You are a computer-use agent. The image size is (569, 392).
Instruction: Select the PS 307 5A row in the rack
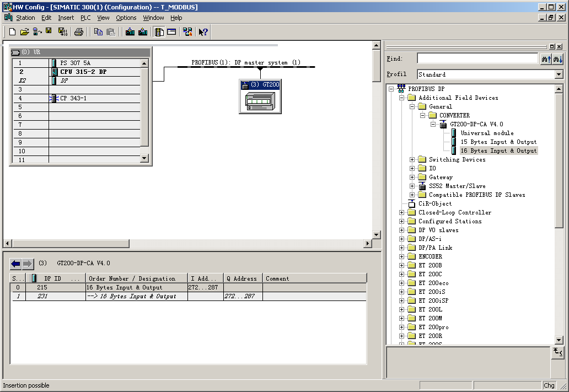[77, 63]
